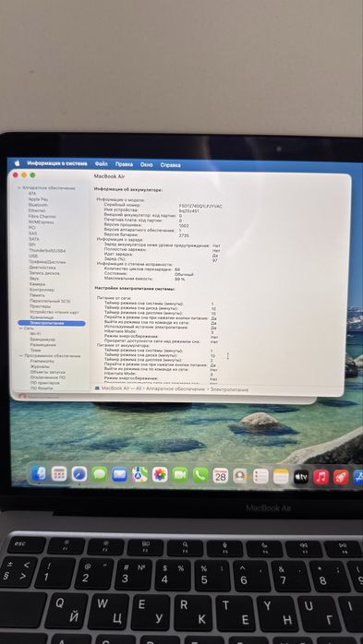This screenshot has height=644, width=363.
Task: Select Fibre Channel in the sidebar
Action: coord(42,217)
